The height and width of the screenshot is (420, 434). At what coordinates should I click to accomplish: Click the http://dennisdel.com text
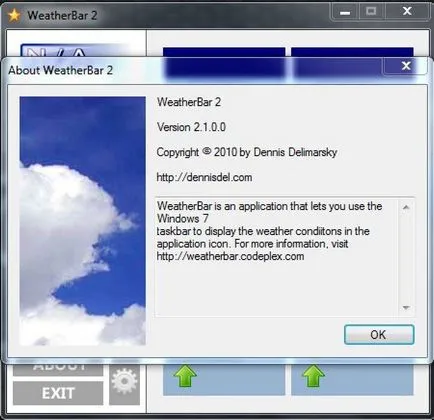(x=204, y=177)
